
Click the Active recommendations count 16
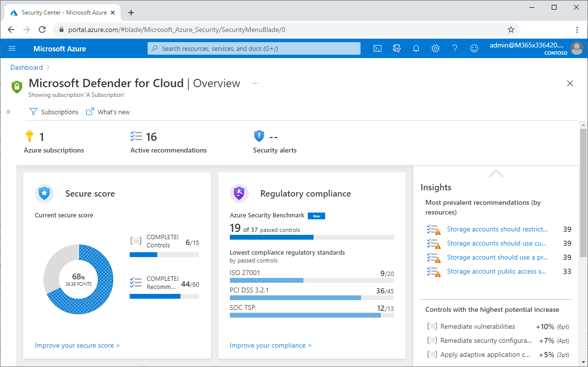[x=151, y=137]
